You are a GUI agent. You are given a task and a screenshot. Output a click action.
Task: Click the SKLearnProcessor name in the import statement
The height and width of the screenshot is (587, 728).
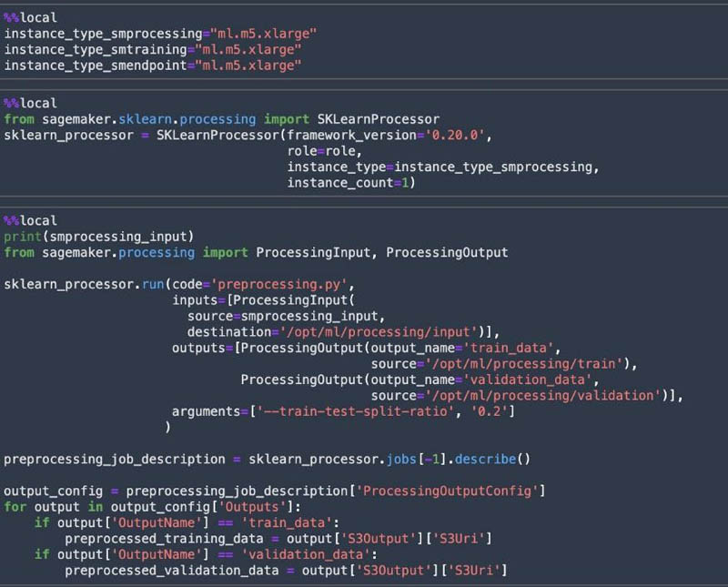379,119
